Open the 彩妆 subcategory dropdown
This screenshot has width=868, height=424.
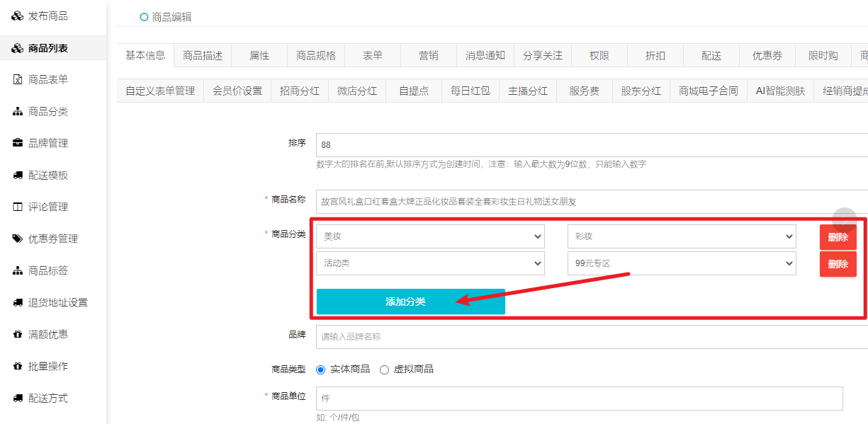(682, 237)
